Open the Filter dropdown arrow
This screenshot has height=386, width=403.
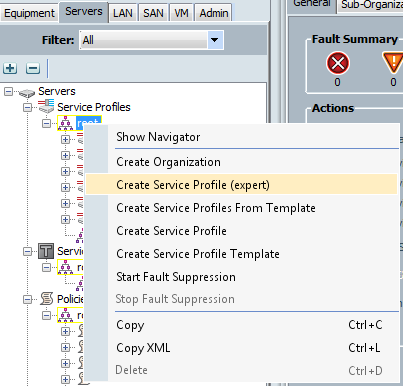pyautogui.click(x=215, y=40)
